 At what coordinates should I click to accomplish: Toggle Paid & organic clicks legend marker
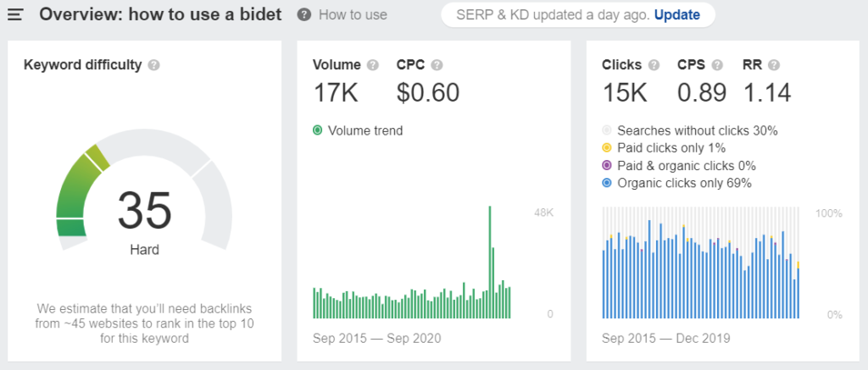(607, 165)
